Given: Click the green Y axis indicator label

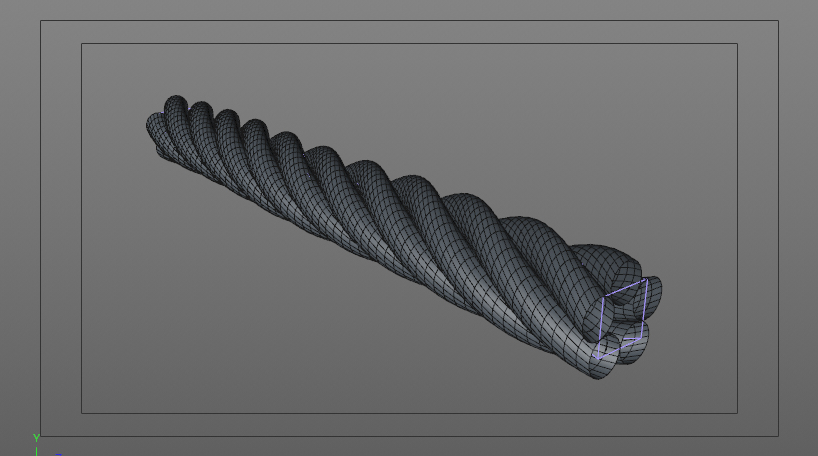Looking at the screenshot, I should point(36,438).
